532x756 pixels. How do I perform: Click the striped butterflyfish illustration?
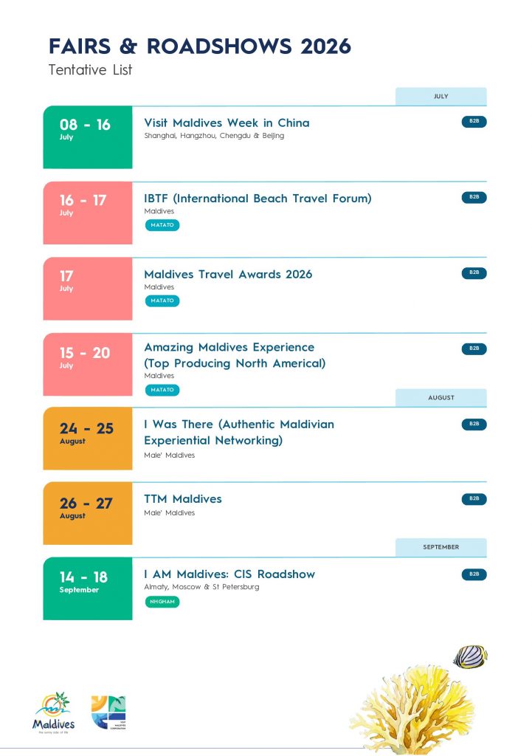point(469,656)
